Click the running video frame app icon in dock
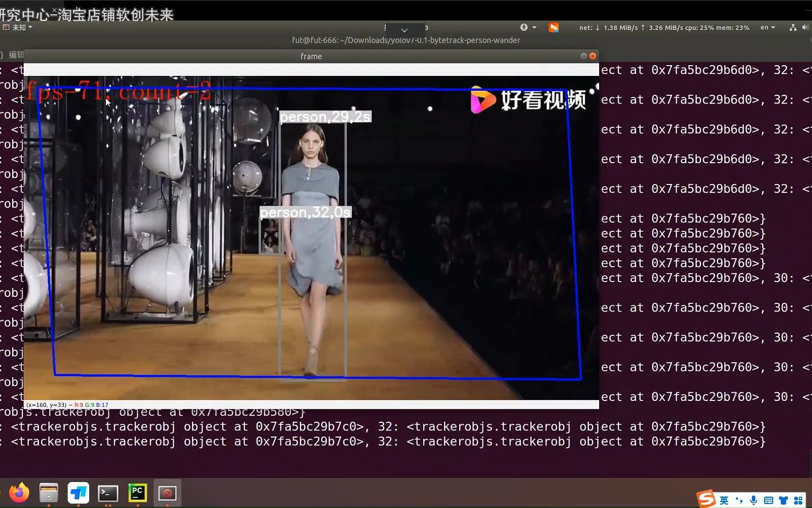 [168, 493]
